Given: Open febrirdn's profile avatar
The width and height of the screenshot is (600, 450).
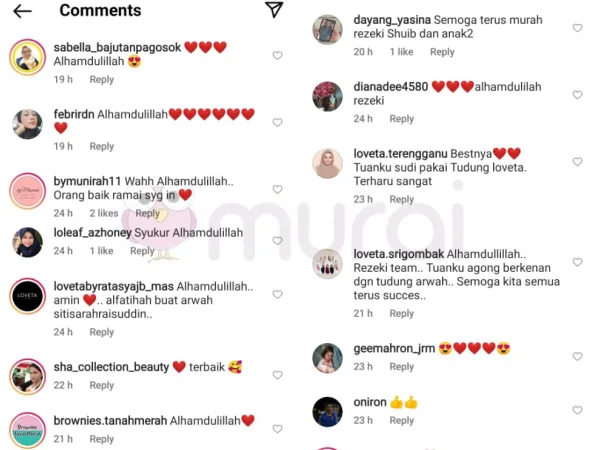Looking at the screenshot, I should (x=28, y=124).
